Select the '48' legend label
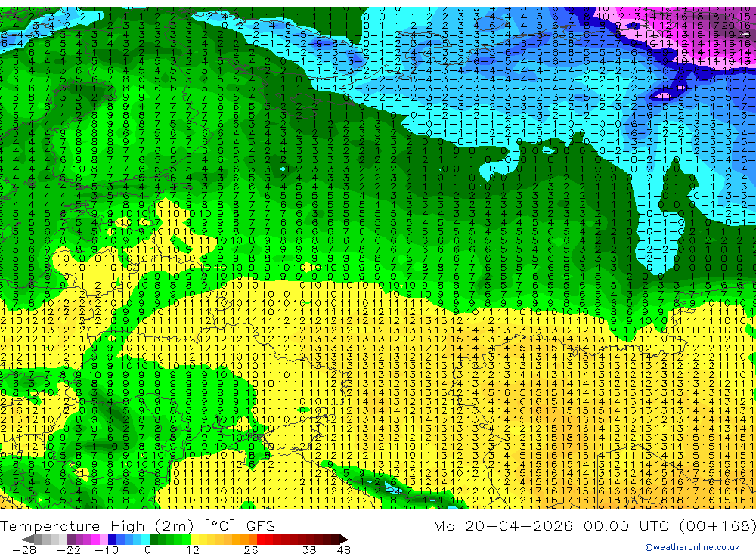756x554 pixels. coord(344,549)
